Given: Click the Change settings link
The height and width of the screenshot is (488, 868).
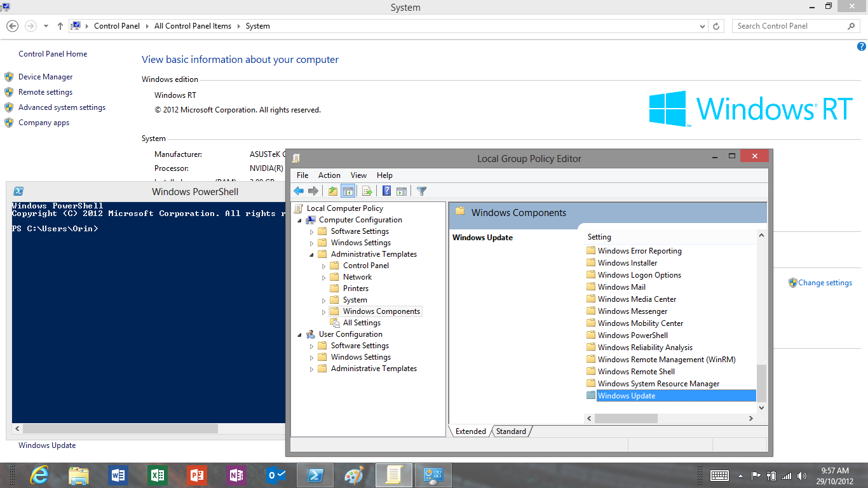Looking at the screenshot, I should tap(825, 283).
